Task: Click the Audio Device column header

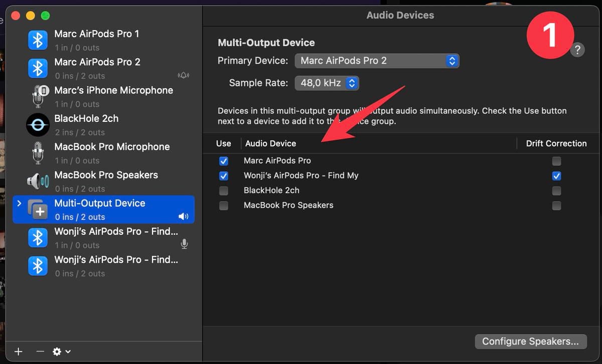Action: tap(271, 143)
